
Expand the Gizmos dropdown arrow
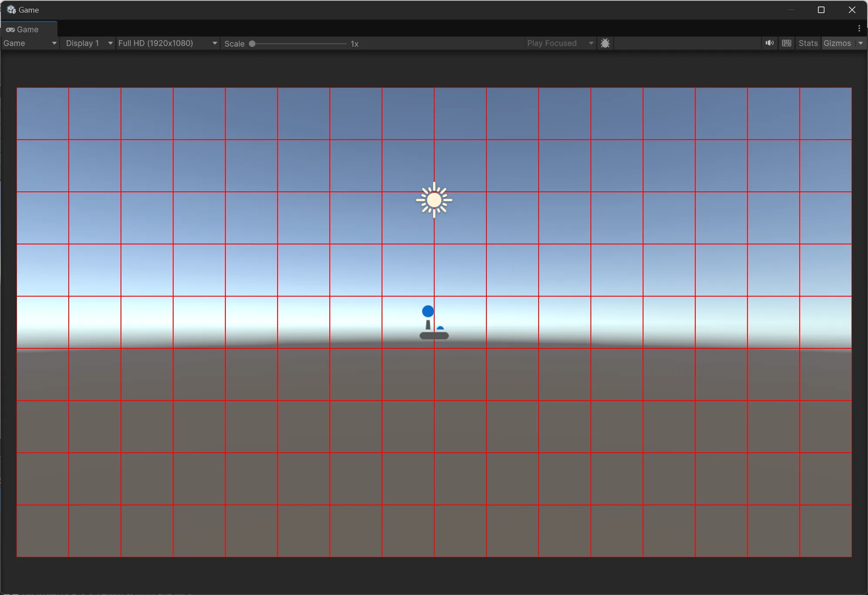click(x=861, y=43)
